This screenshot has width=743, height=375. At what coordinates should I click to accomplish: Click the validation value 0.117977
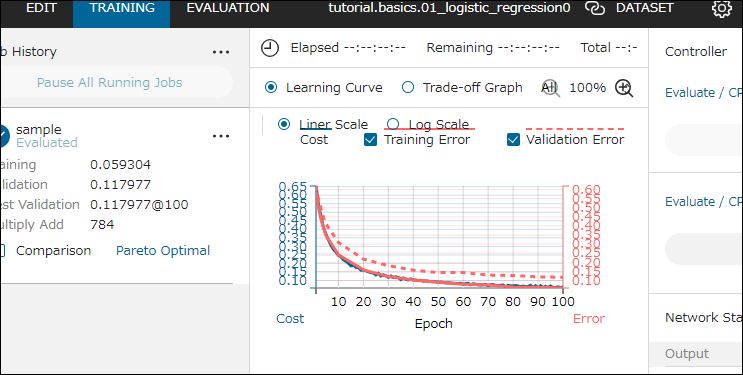coord(120,185)
